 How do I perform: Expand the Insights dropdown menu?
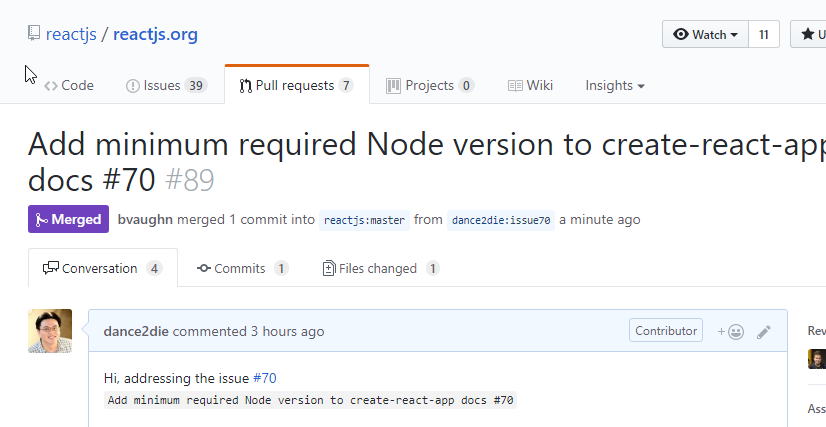(x=614, y=86)
